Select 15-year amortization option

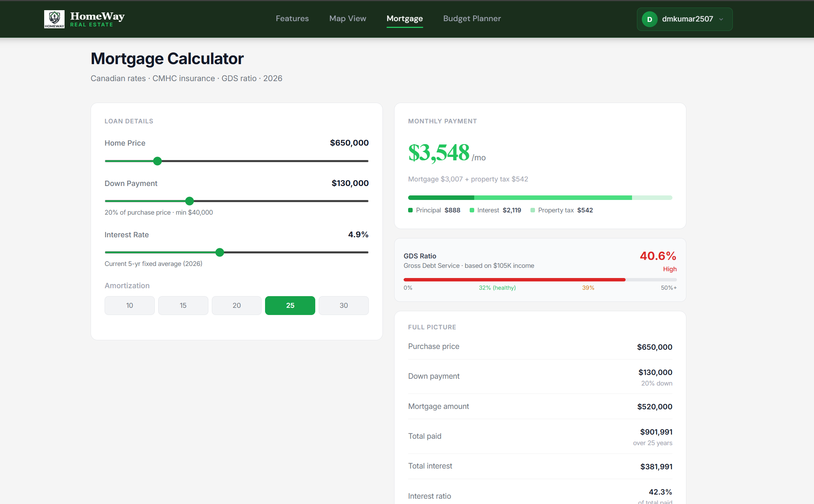183,306
